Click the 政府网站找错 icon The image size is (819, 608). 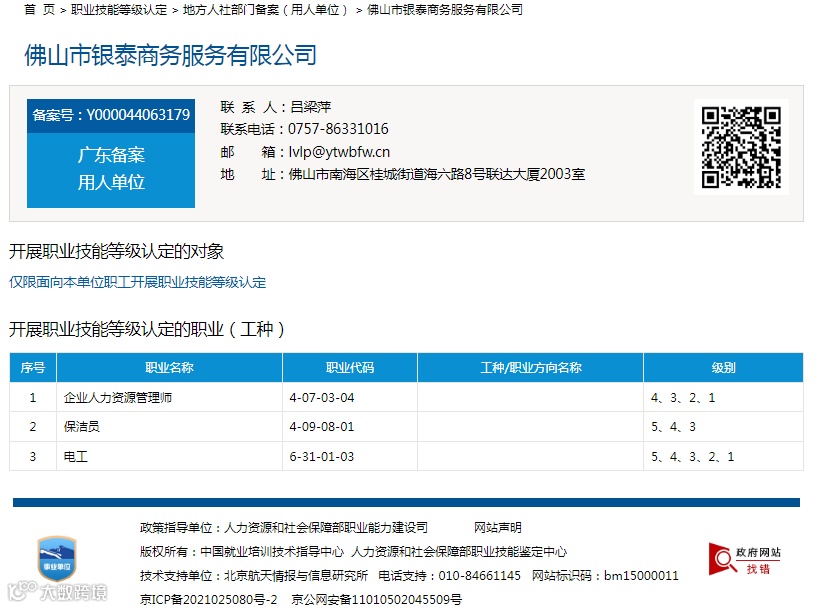click(744, 559)
